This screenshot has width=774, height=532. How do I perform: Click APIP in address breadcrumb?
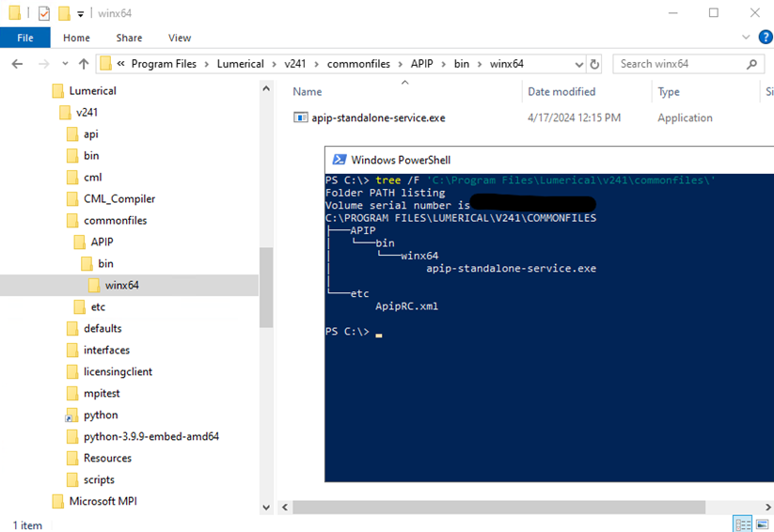click(421, 64)
